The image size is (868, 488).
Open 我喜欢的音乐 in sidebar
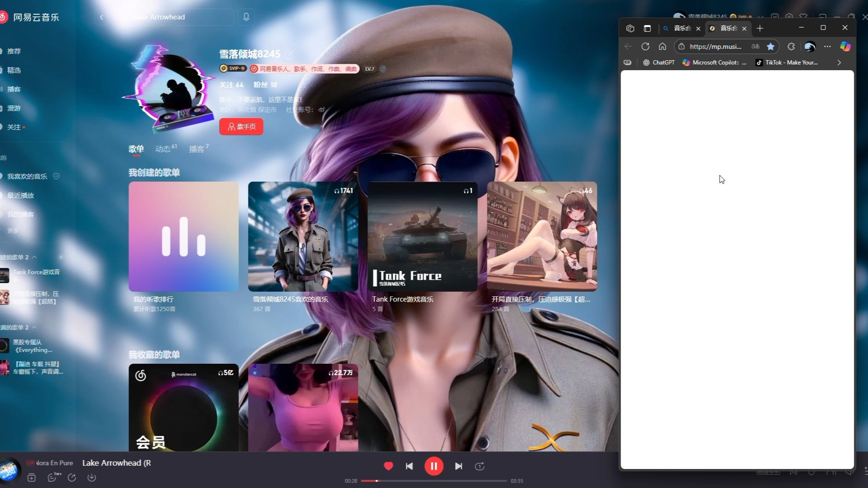click(x=27, y=176)
